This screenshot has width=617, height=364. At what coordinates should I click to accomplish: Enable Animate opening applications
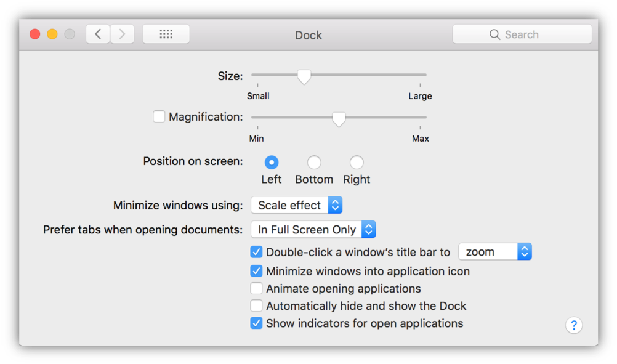(256, 288)
